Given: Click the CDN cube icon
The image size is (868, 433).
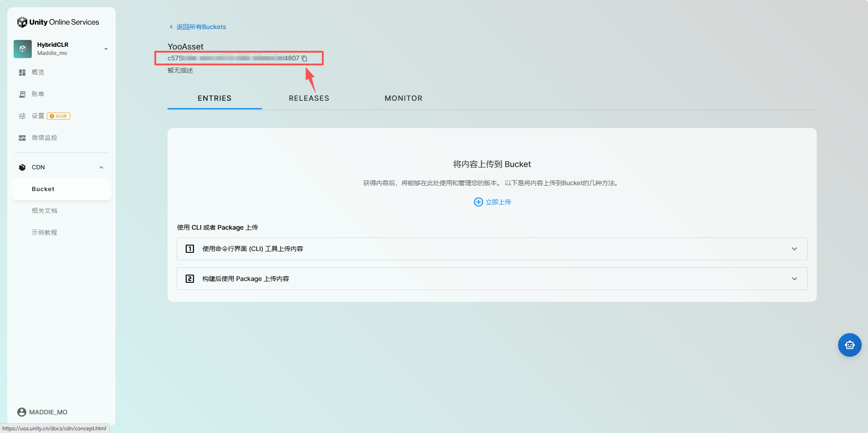Looking at the screenshot, I should pyautogui.click(x=22, y=167).
